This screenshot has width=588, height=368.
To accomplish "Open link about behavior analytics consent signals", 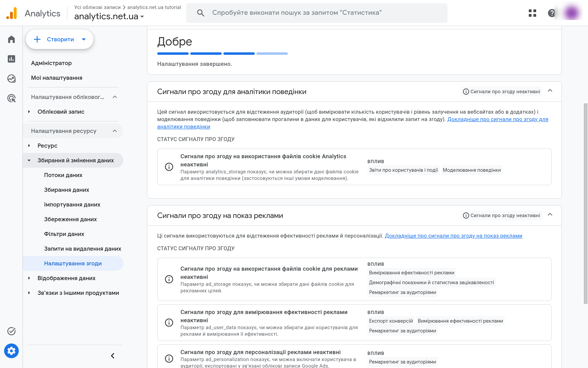I will pyautogui.click(x=498, y=119).
